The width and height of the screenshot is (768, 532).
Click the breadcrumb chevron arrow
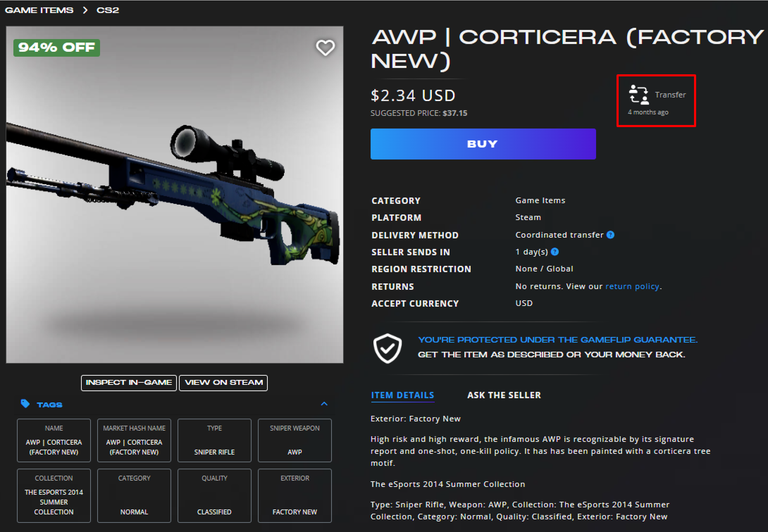pos(85,10)
